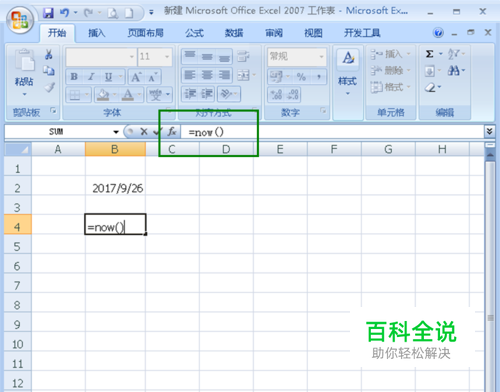The height and width of the screenshot is (392, 500).
Task: Open text orientation options
Action: point(226,94)
